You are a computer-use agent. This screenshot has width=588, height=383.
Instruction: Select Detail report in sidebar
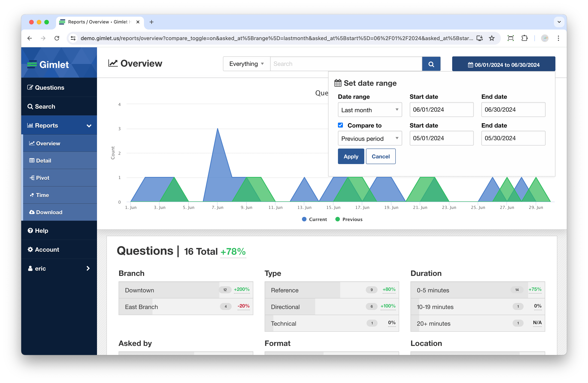click(60, 161)
